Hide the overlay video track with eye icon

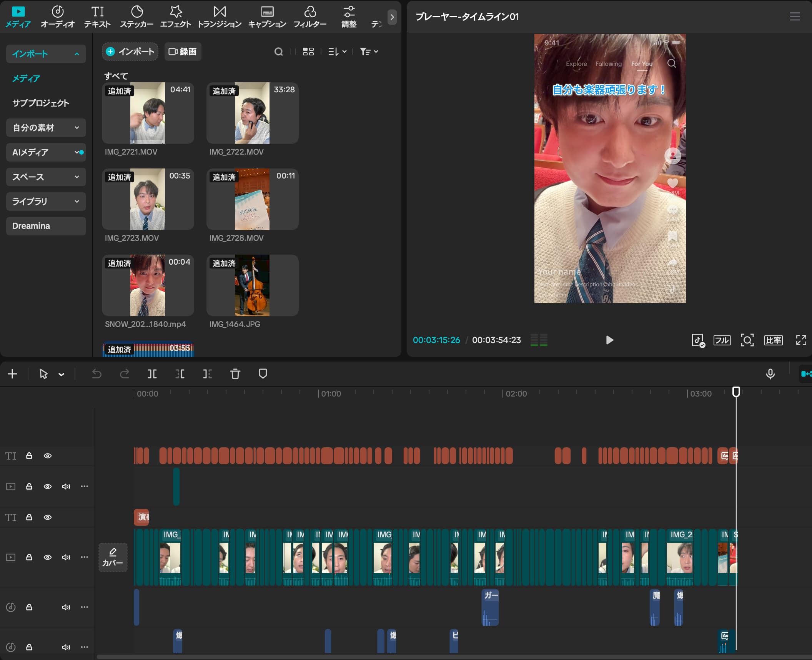click(x=48, y=487)
